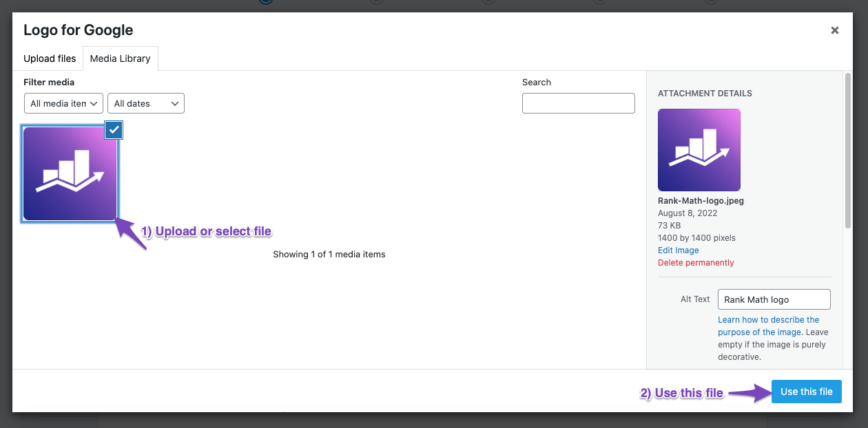Image resolution: width=868 pixels, height=428 pixels.
Task: Open Edit Image for Rank-Math-logo.jpeg
Action: [678, 250]
